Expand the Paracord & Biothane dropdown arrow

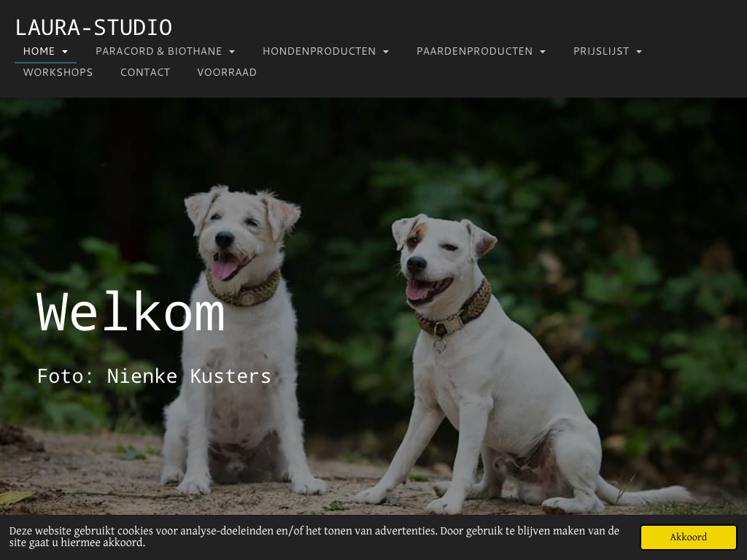[232, 52]
